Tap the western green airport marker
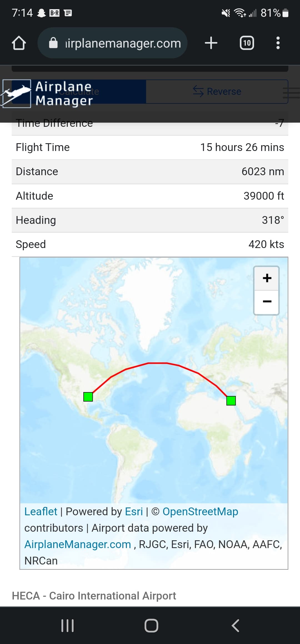This screenshot has height=644, width=300. (x=88, y=397)
